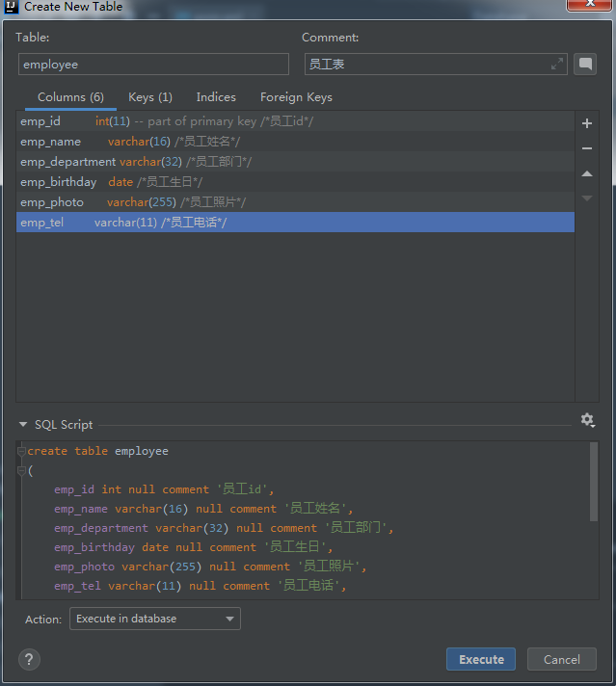This screenshot has width=616, height=686.
Task: Click the Cancel button
Action: pyautogui.click(x=562, y=659)
